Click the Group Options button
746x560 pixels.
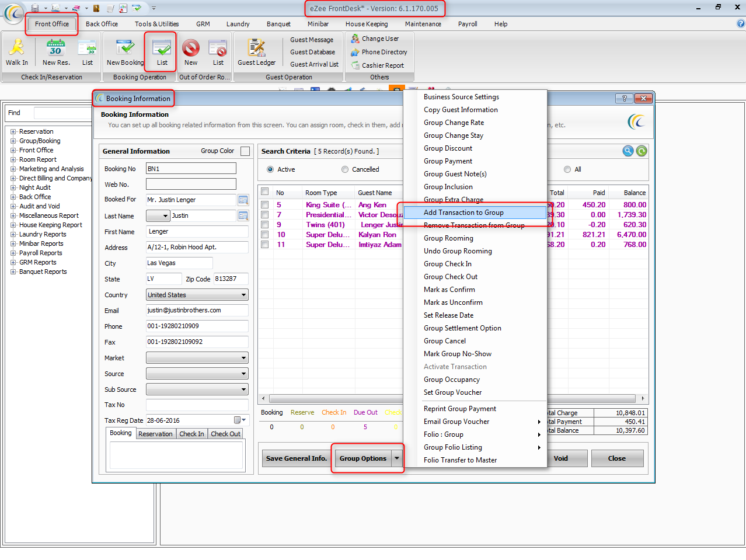pyautogui.click(x=363, y=458)
